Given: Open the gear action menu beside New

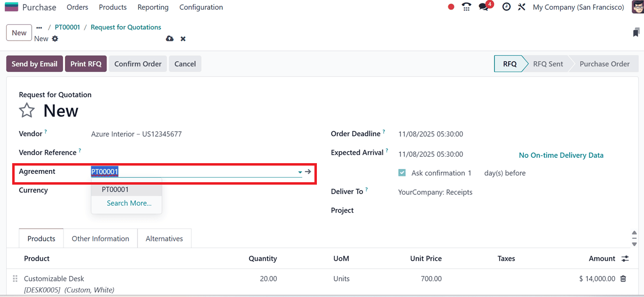Looking at the screenshot, I should 55,38.
